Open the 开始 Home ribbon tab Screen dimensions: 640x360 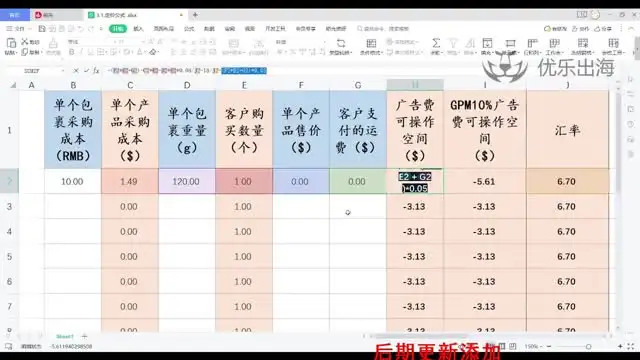coord(118,29)
